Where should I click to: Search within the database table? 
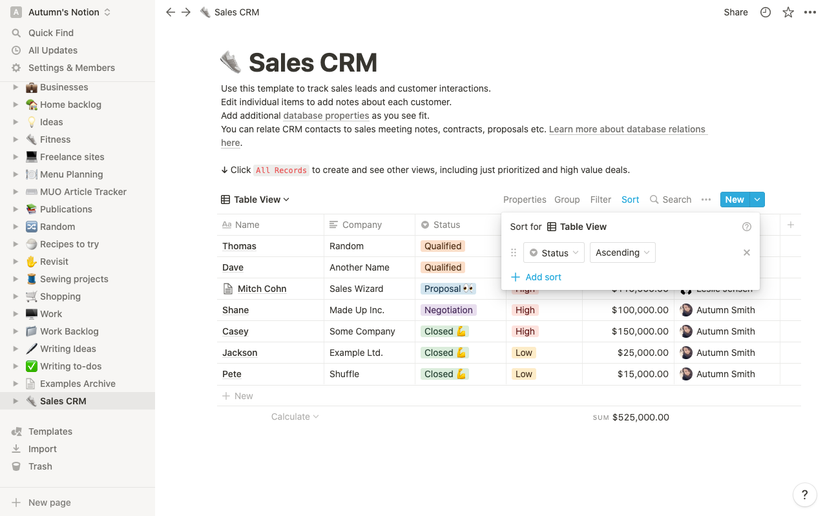coord(670,199)
